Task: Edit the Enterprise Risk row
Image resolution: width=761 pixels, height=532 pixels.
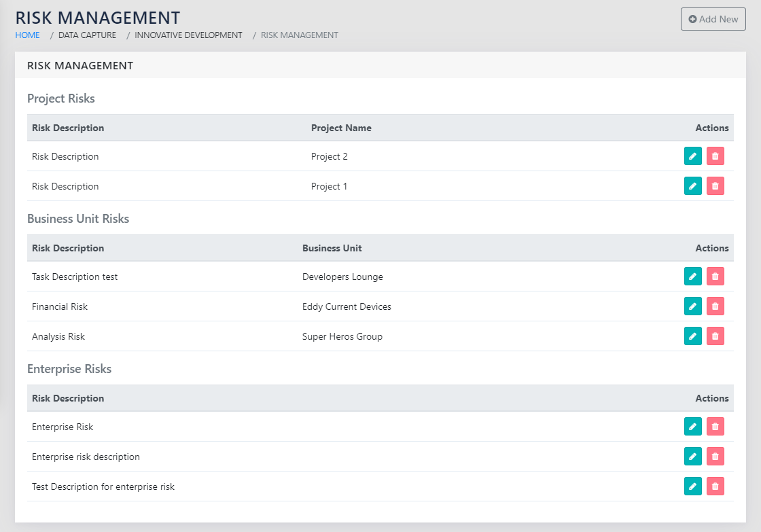Action: tap(692, 427)
